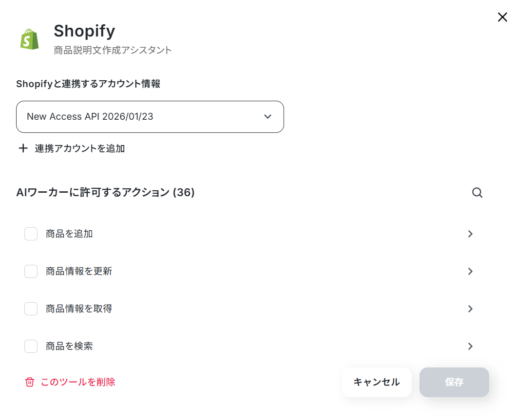This screenshot has height=420, width=515.
Task: Close the Shopify dialog with the X
Action: pyautogui.click(x=502, y=18)
